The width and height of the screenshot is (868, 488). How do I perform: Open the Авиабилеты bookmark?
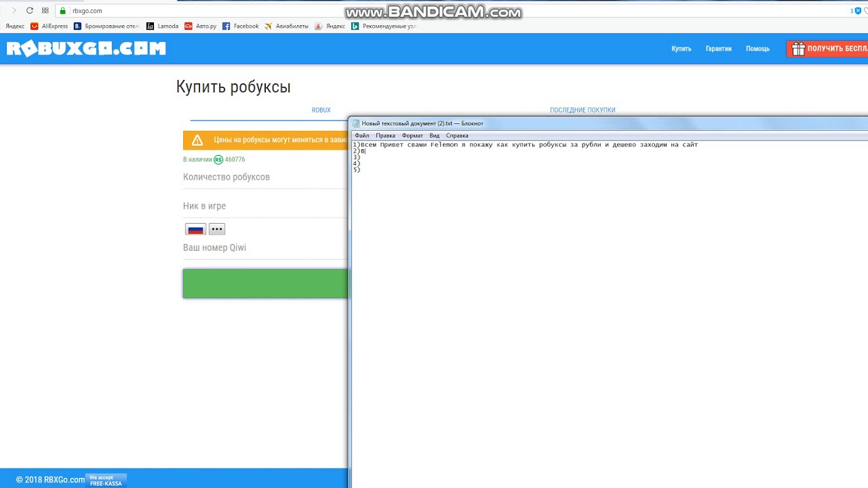(x=286, y=26)
